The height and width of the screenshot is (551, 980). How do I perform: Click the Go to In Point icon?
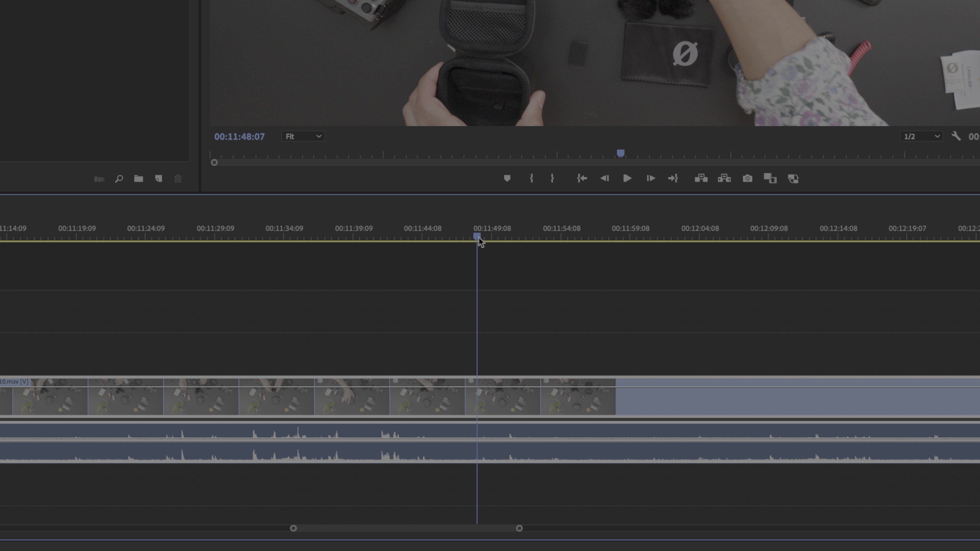(582, 178)
